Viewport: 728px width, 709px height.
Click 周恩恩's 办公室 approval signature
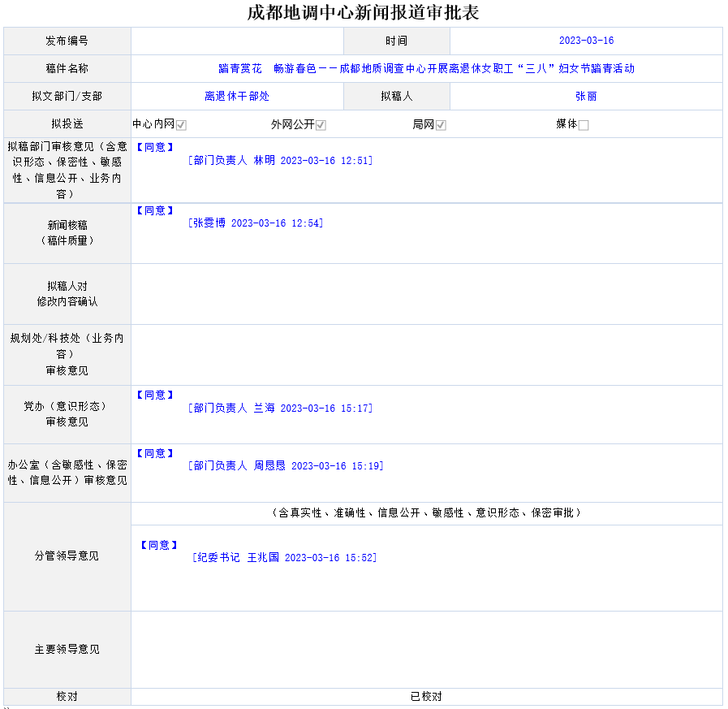[286, 466]
